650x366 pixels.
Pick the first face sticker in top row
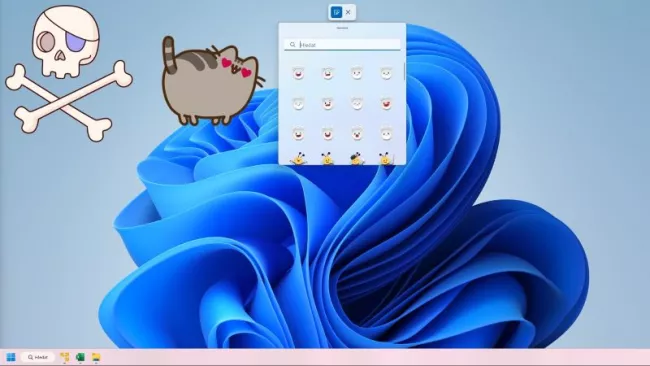[298, 73]
